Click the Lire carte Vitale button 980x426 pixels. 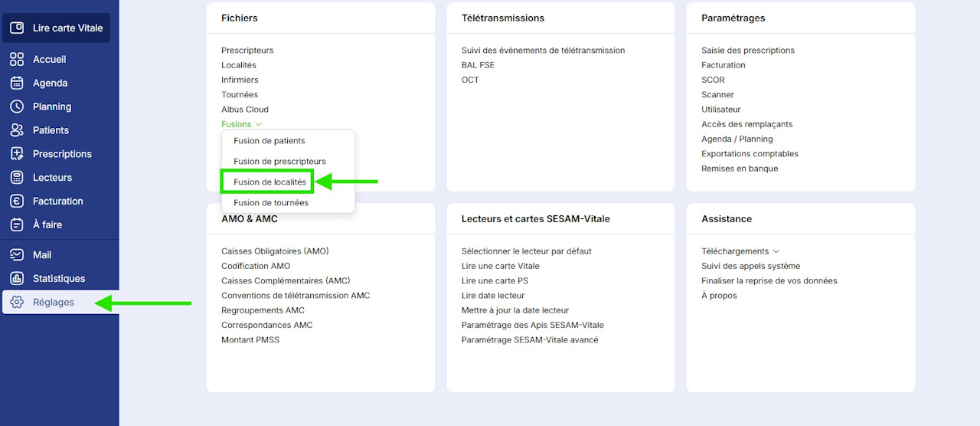57,28
